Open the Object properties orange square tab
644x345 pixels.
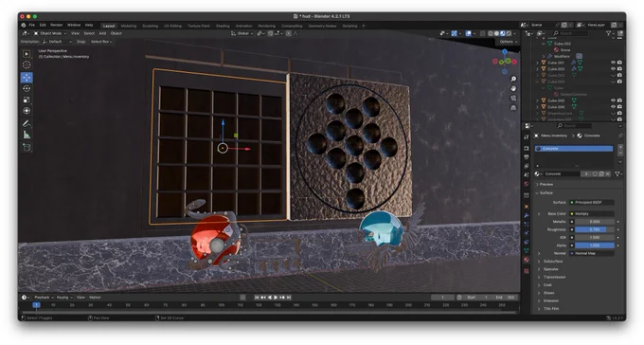pyautogui.click(x=527, y=206)
